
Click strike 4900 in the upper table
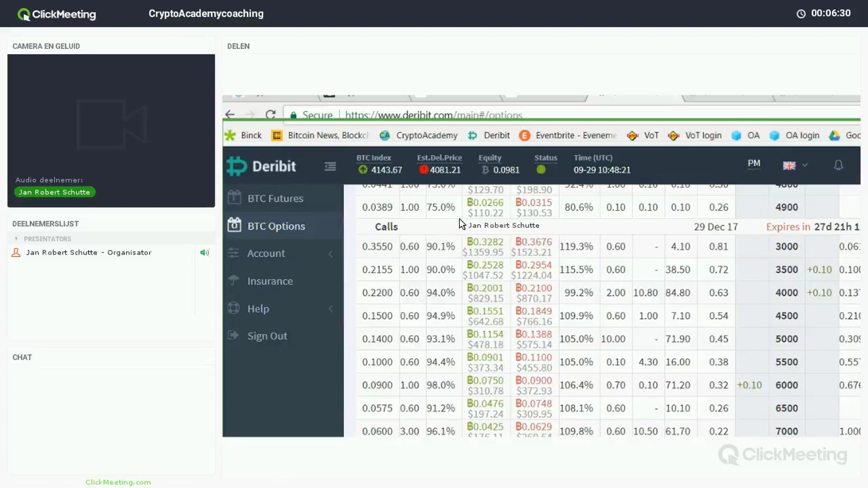pos(787,207)
